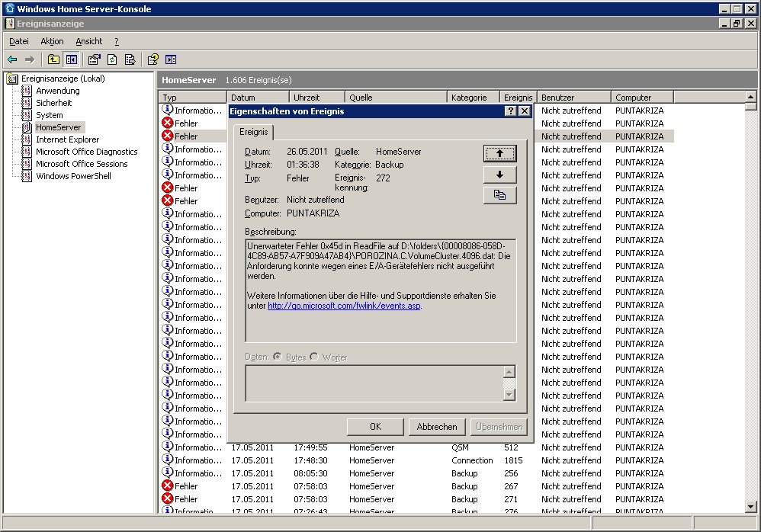The width and height of the screenshot is (761, 532).
Task: Click inside the Beschreibung text box
Action: [x=380, y=290]
